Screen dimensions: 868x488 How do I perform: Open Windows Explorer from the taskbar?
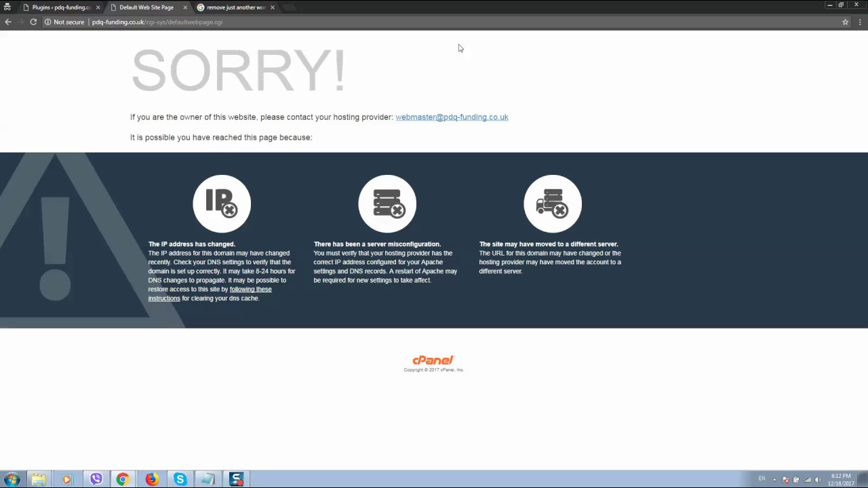(x=39, y=479)
